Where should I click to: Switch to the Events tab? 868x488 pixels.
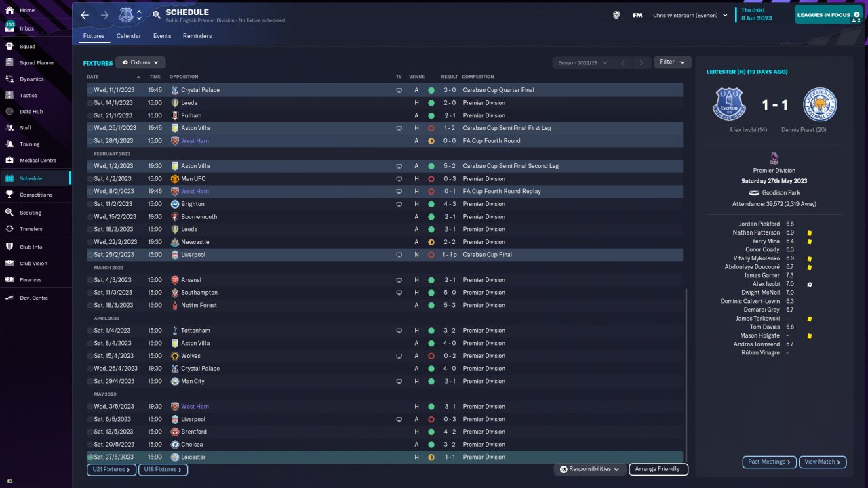pos(162,36)
